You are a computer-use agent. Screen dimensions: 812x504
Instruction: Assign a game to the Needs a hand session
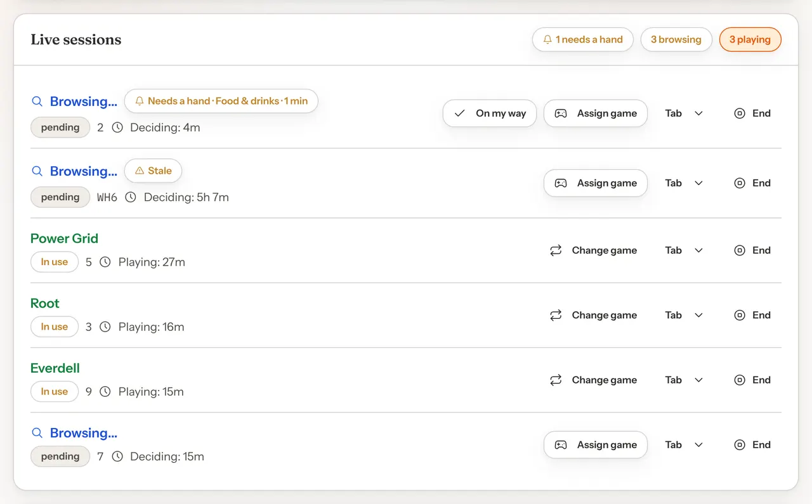(596, 113)
